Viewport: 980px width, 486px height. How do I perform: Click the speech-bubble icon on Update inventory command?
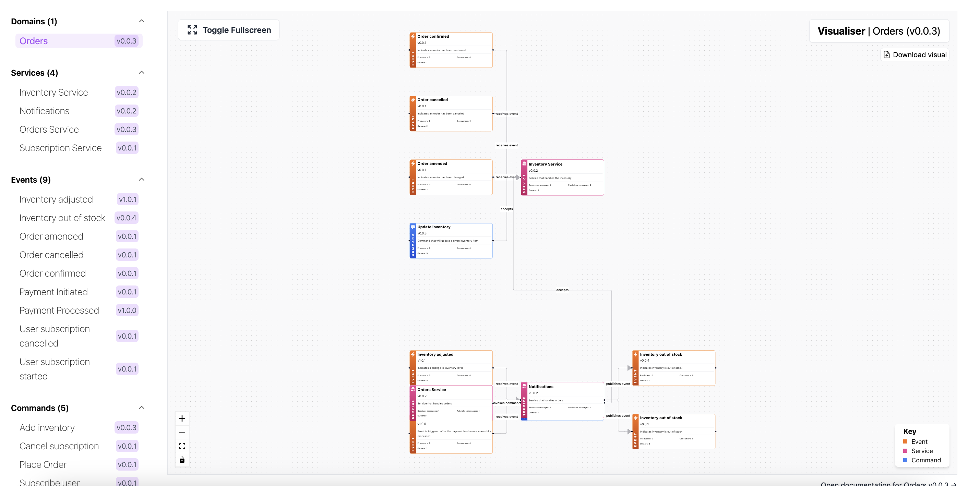pyautogui.click(x=413, y=227)
